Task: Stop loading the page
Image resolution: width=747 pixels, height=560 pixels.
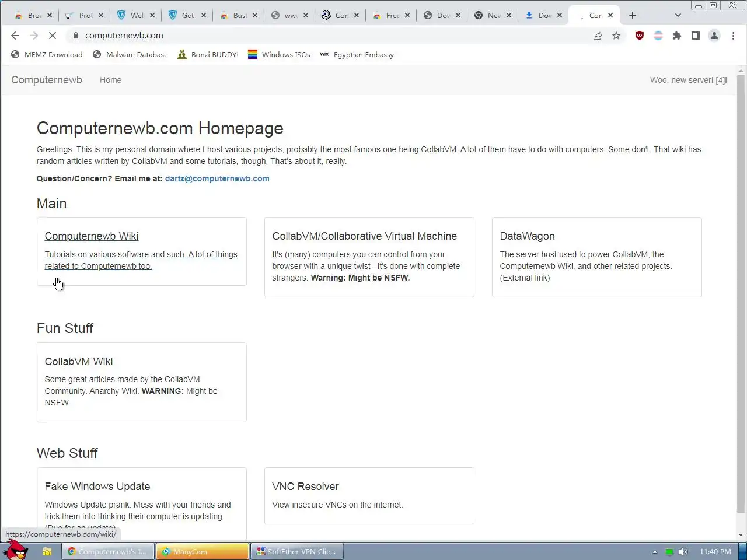Action: [x=52, y=36]
